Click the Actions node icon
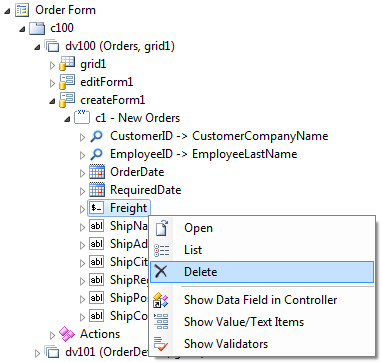 pos(67,334)
